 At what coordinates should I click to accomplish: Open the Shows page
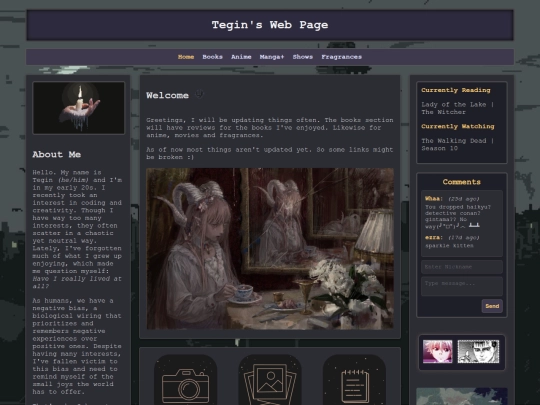(303, 57)
